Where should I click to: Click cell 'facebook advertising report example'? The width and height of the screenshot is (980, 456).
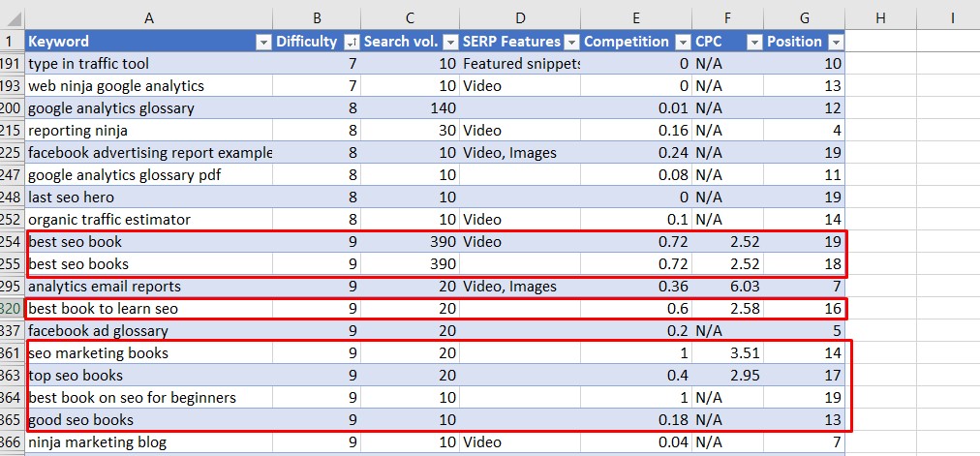pos(149,152)
